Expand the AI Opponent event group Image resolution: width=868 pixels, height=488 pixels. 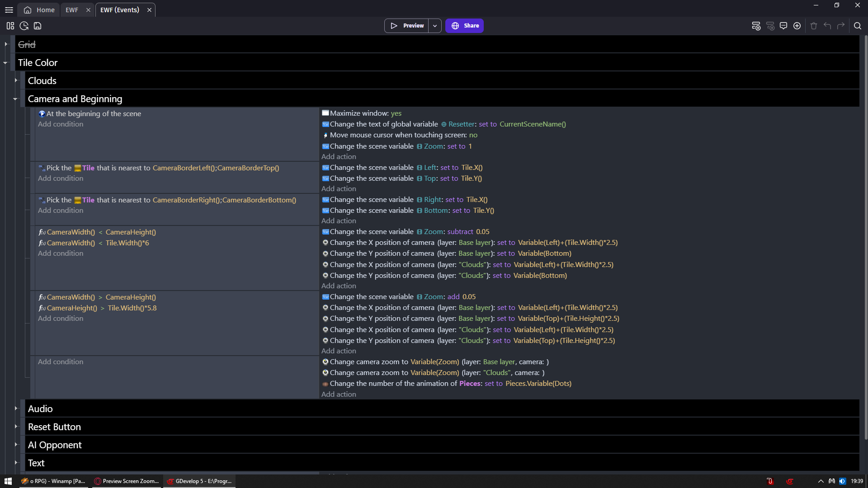[16, 445]
